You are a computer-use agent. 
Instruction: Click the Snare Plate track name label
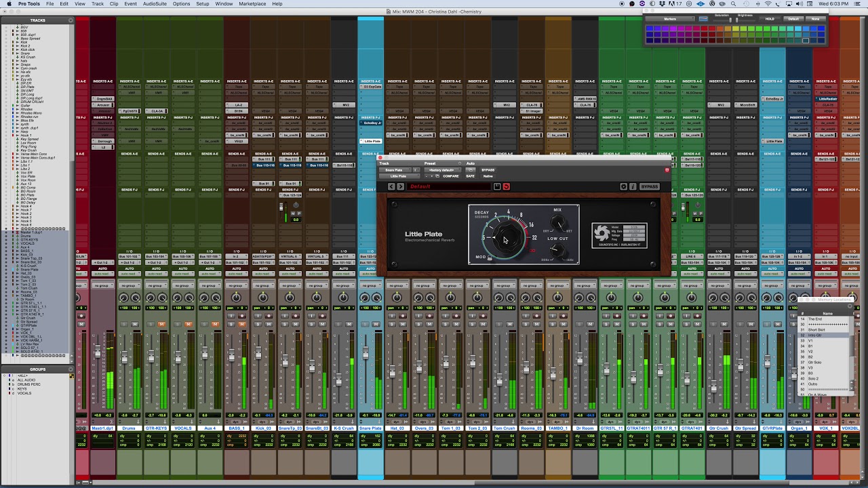[x=370, y=428]
